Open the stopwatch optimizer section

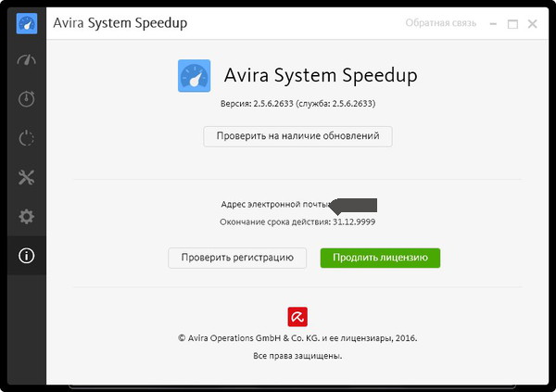26,100
